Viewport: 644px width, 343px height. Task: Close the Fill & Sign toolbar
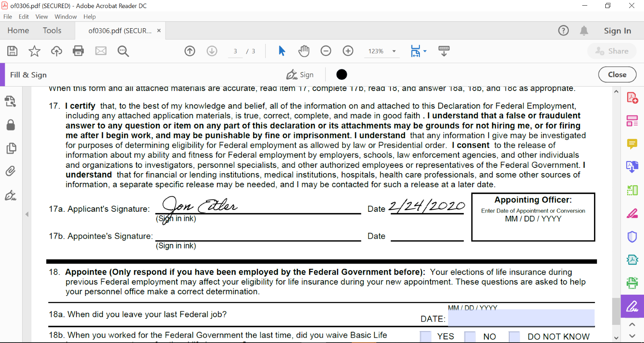[617, 74]
